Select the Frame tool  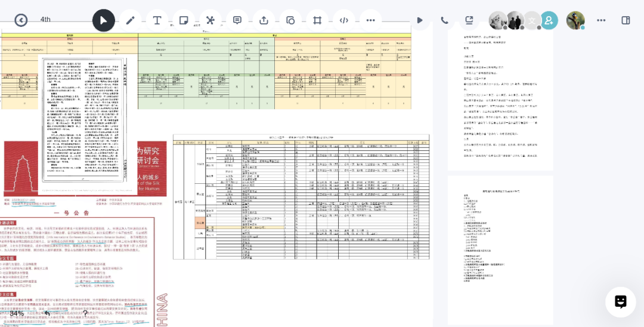coord(317,20)
